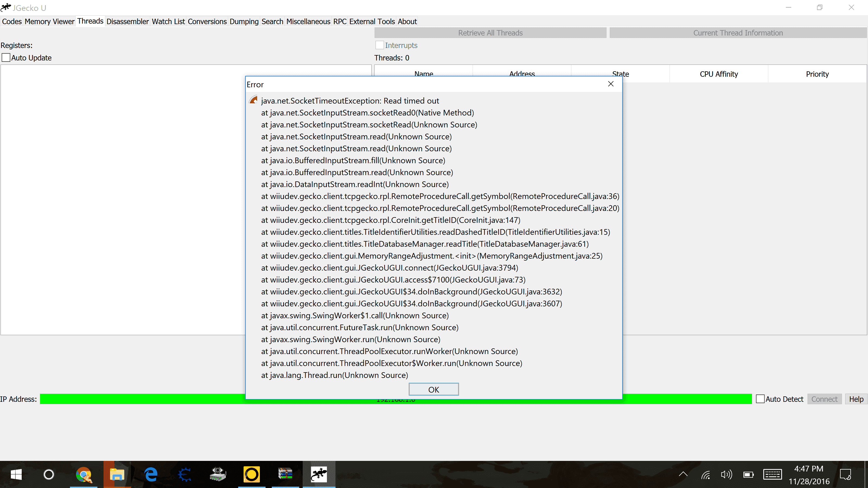Click Retrieve All Threads button
The height and width of the screenshot is (488, 868).
point(490,33)
